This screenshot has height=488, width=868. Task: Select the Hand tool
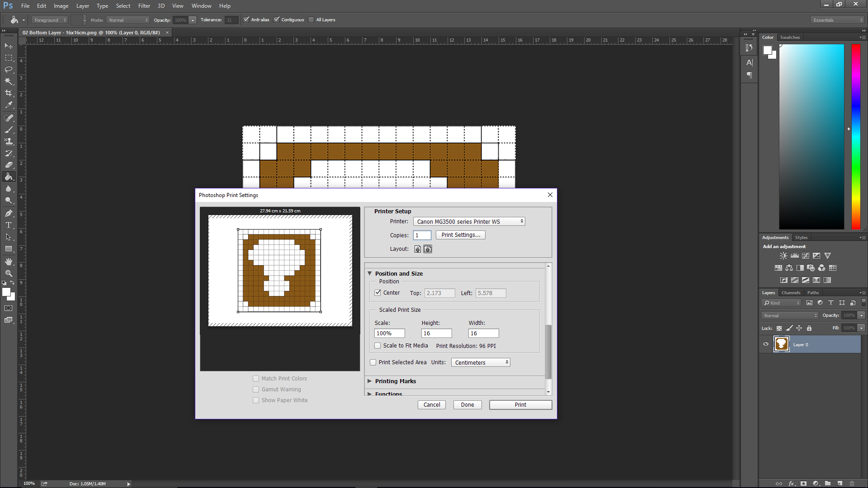click(x=9, y=261)
